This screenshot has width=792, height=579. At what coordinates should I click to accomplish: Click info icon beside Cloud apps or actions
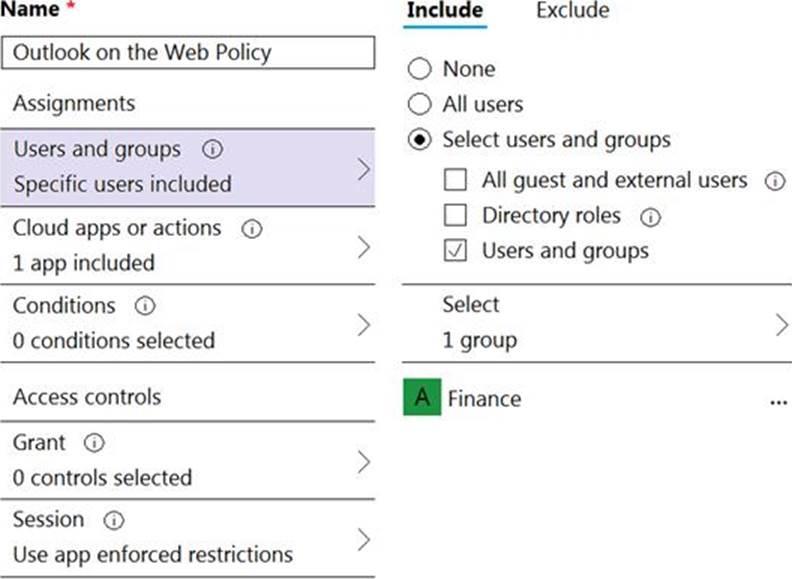pos(251,229)
